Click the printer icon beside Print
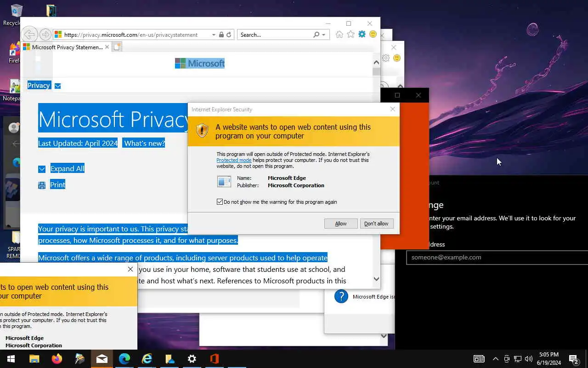 click(x=42, y=185)
